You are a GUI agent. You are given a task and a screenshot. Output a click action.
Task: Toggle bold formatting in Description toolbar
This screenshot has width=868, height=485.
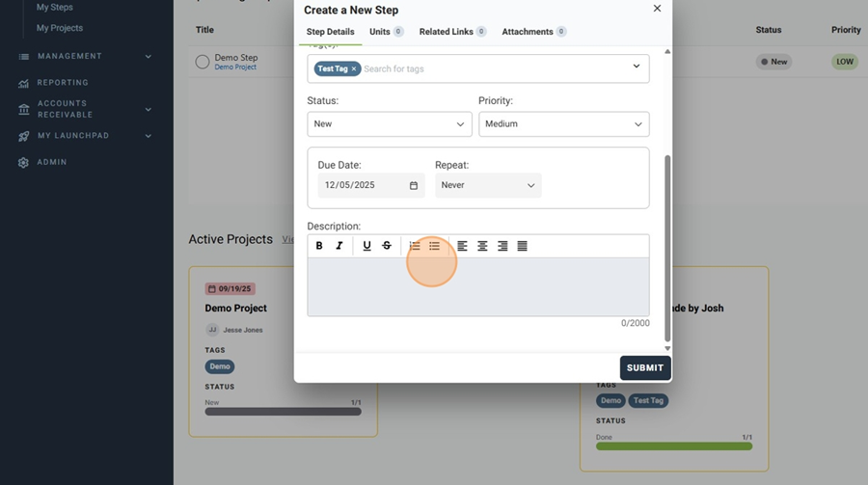[319, 246]
